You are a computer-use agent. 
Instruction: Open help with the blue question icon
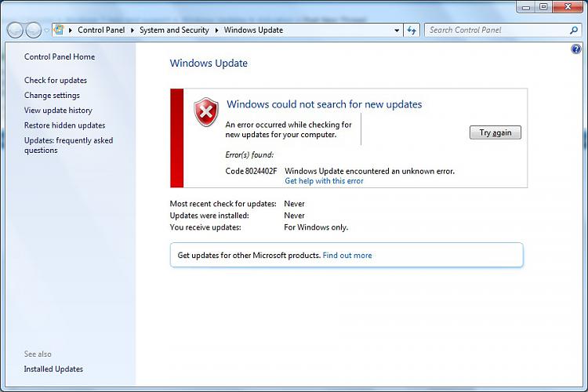point(576,49)
